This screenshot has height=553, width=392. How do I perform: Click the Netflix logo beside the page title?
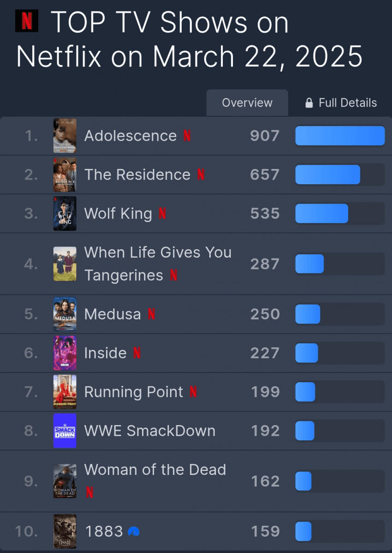coord(27,21)
